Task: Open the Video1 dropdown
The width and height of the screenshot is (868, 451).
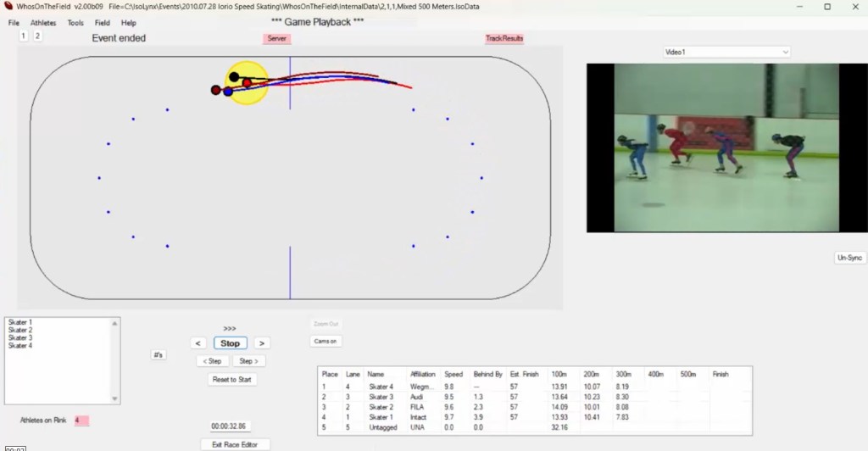Action: pyautogui.click(x=726, y=53)
